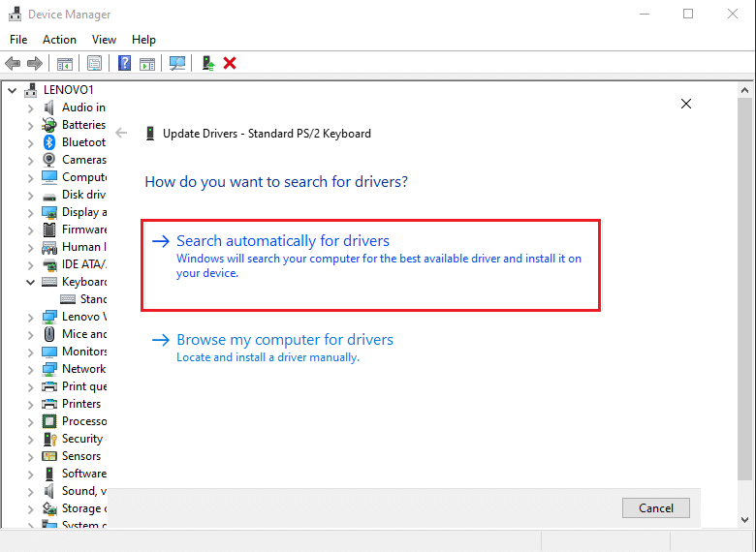Expand the Batteries node

30,126
